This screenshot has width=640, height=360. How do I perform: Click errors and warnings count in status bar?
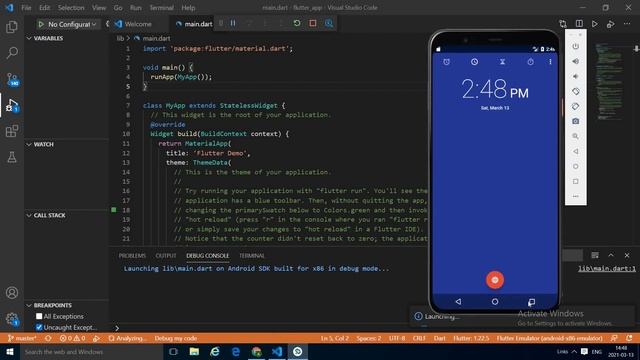point(72,338)
